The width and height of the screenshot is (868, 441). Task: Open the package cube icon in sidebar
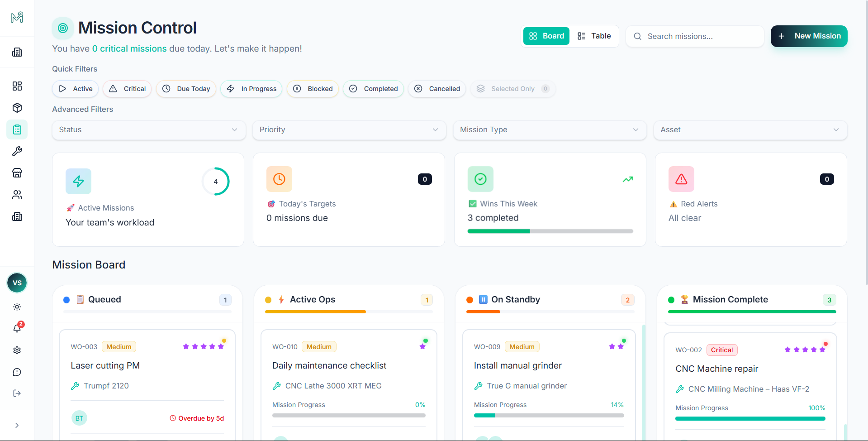click(x=17, y=108)
